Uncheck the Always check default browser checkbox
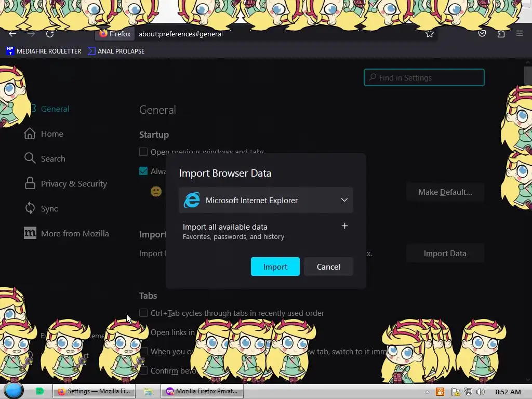 coord(143,171)
